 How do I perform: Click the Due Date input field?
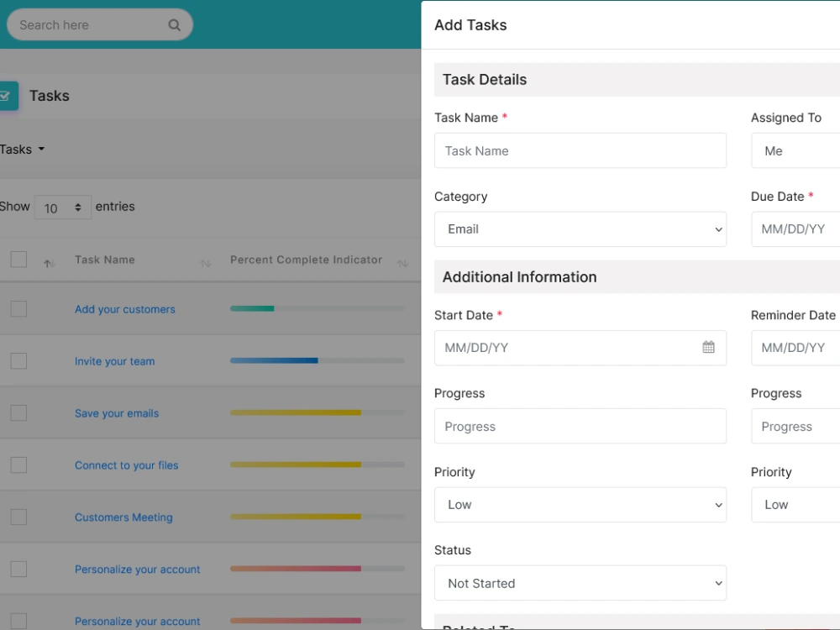coord(795,229)
